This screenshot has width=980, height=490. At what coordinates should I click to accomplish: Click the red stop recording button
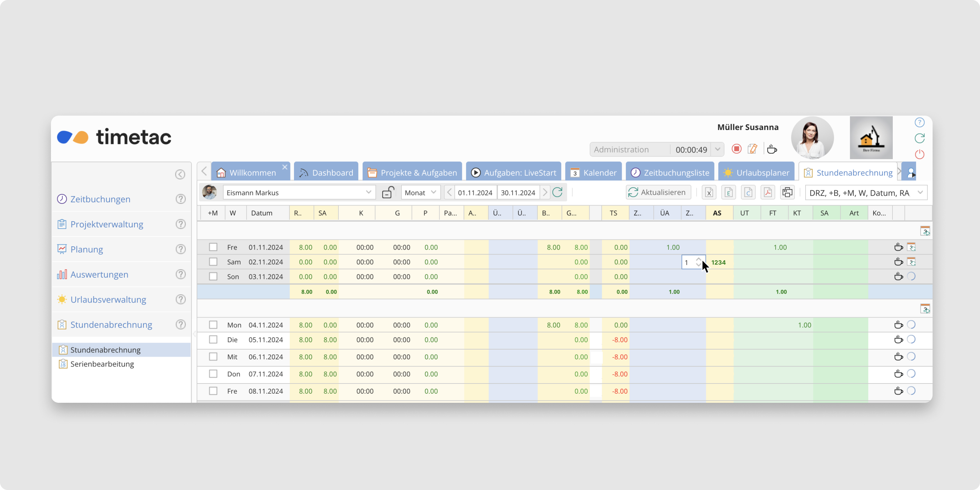pyautogui.click(x=737, y=149)
